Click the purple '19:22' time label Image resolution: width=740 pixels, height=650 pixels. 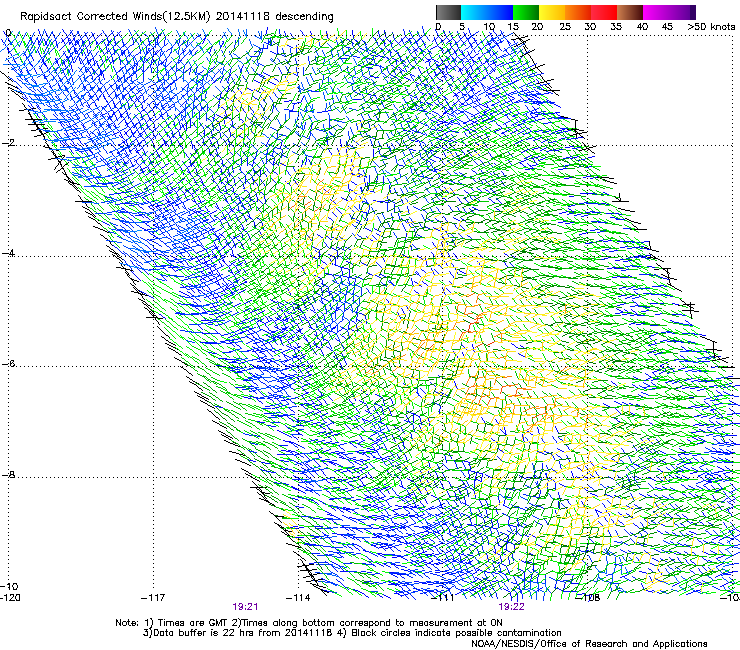(512, 607)
